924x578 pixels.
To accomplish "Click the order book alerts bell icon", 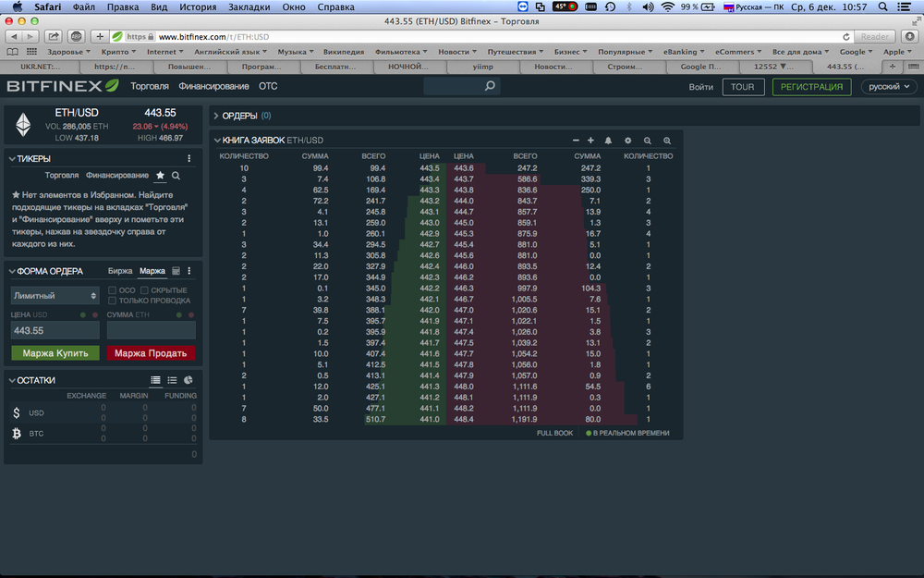I will pyautogui.click(x=608, y=141).
